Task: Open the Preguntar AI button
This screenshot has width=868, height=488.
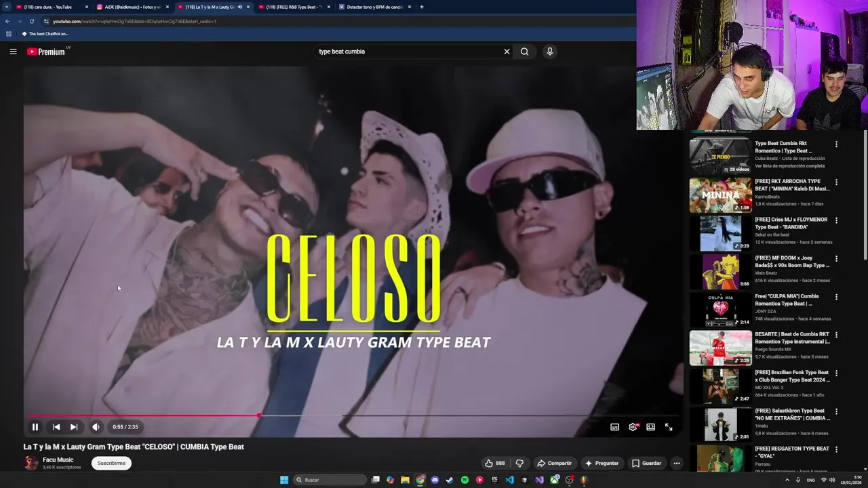Action: (601, 464)
